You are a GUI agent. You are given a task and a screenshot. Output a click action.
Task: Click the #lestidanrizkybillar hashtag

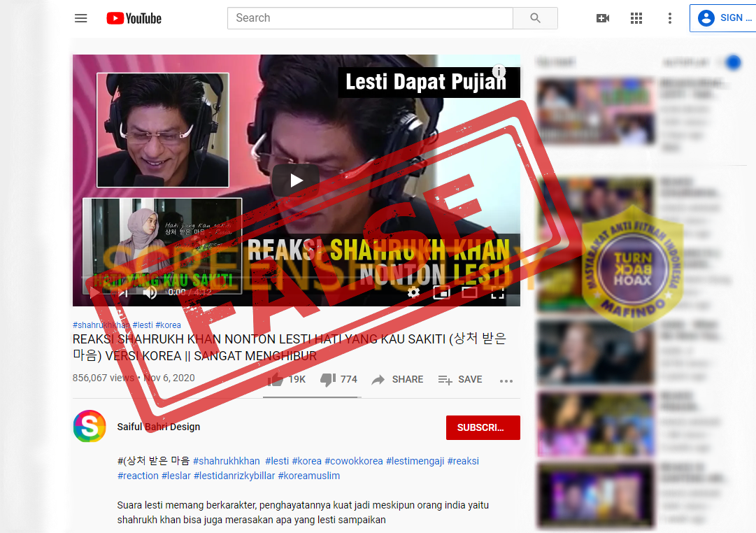(234, 476)
